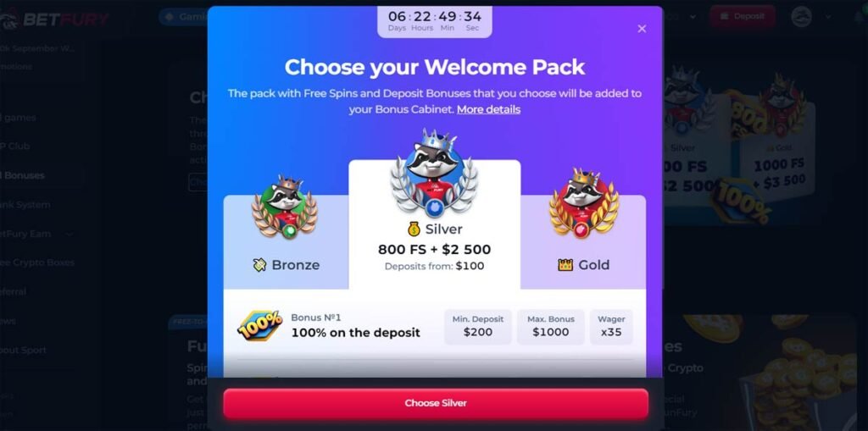
Task: Click the Silver raccoon crown badge
Action: 434,174
